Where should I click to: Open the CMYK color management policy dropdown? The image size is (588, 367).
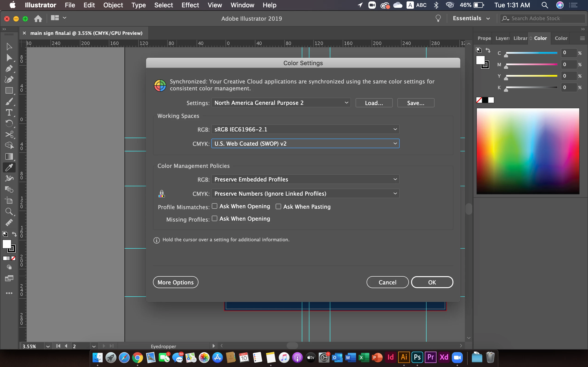pyautogui.click(x=305, y=193)
